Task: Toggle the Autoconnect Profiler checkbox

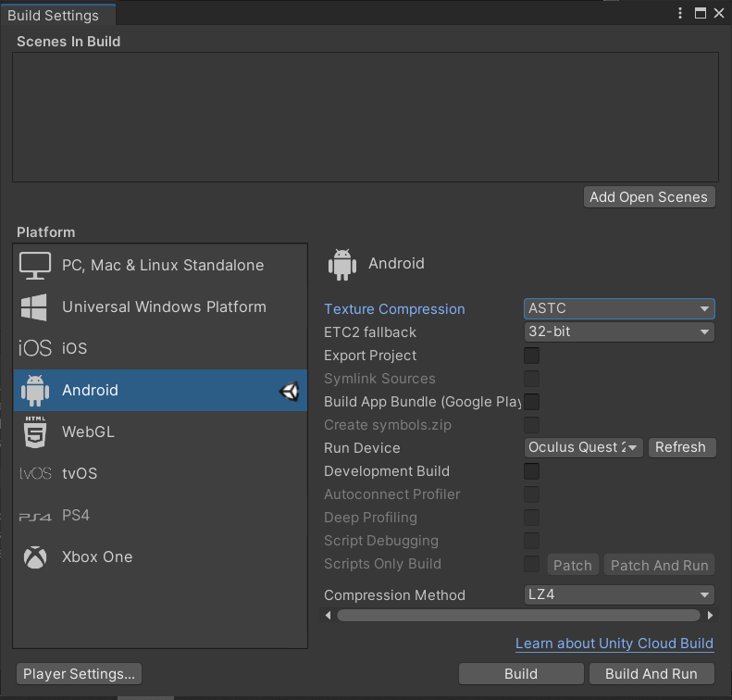Action: tap(531, 494)
